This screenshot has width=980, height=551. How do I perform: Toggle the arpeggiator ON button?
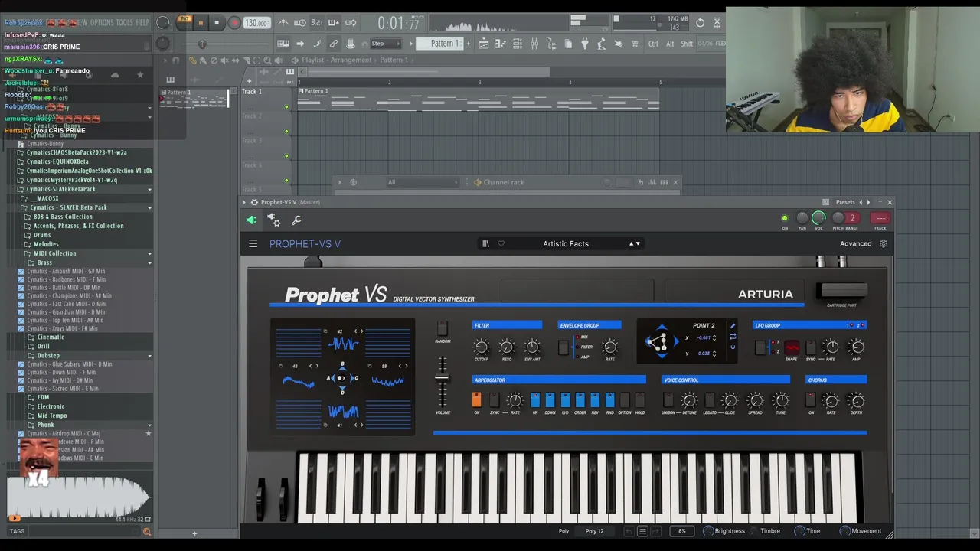(x=476, y=399)
